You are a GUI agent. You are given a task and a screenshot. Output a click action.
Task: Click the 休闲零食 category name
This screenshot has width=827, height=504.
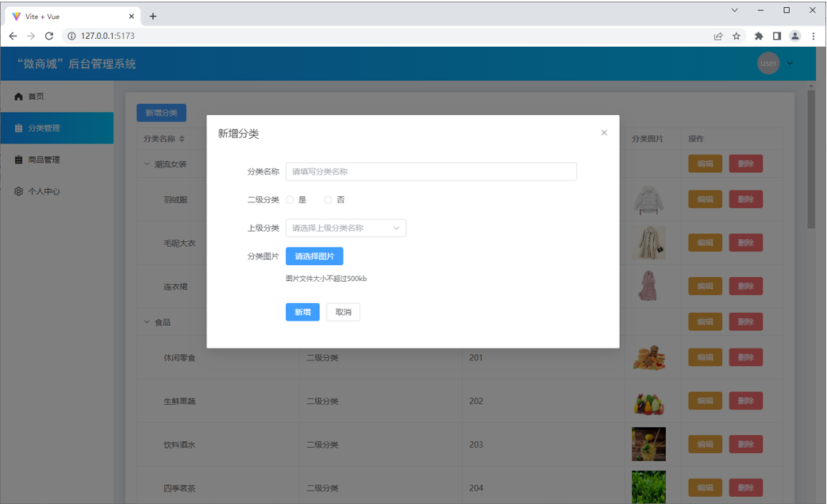(179, 357)
